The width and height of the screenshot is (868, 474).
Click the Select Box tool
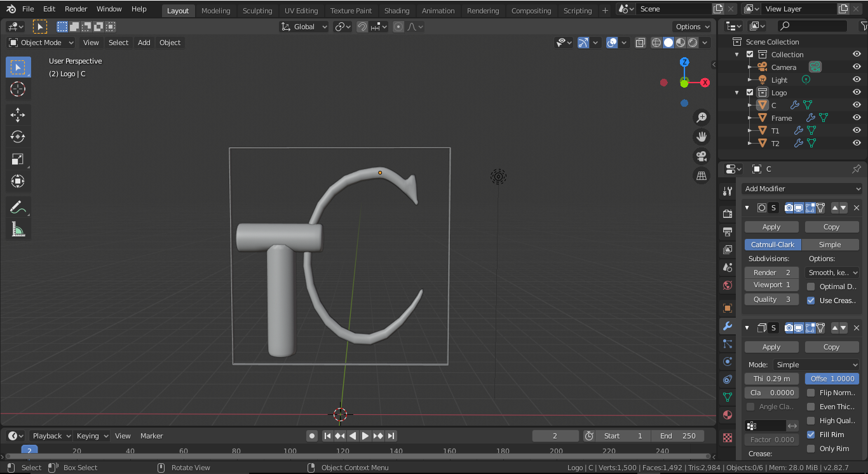[18, 67]
